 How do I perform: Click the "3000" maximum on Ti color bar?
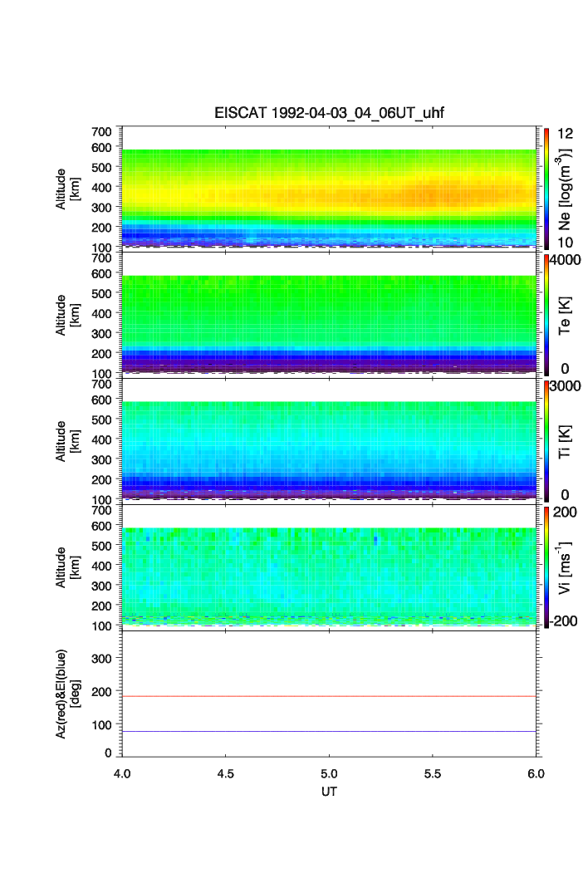coord(566,385)
